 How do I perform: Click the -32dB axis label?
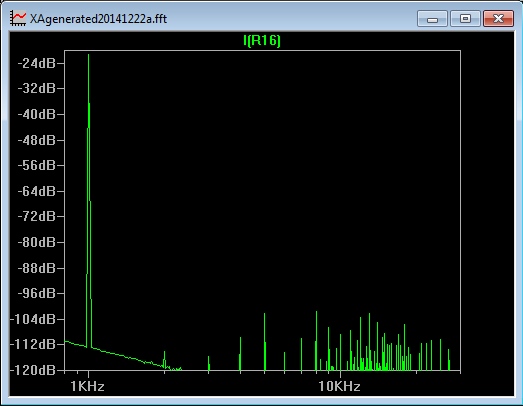(x=36, y=88)
